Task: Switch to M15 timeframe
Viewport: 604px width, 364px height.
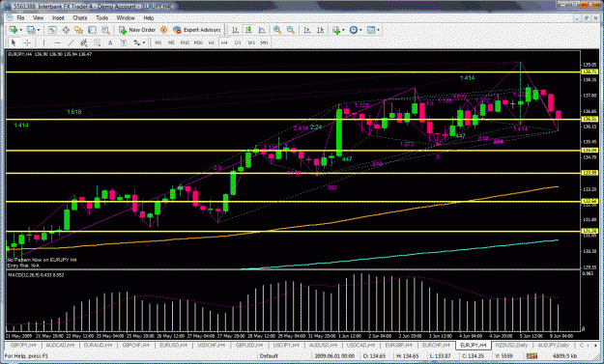Action: 185,42
